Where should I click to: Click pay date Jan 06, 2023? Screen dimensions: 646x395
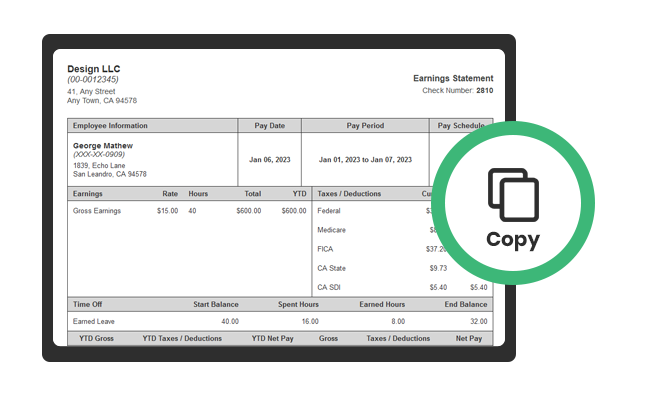tap(269, 160)
